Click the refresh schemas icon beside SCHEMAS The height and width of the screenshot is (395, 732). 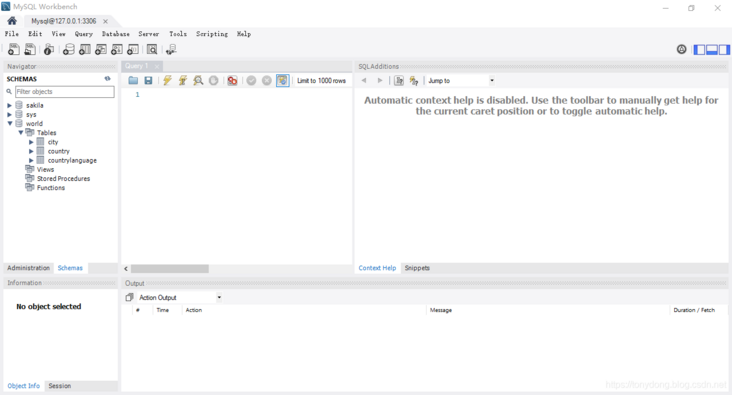pos(107,78)
